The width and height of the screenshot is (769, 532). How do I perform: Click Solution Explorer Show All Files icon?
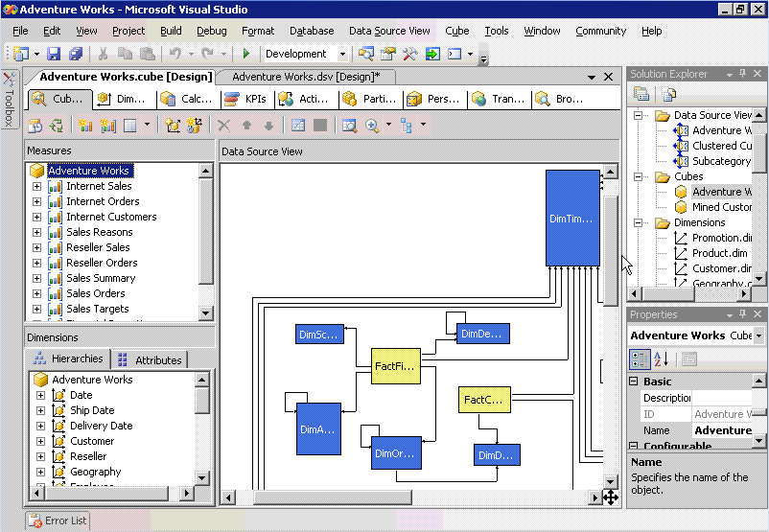pos(669,93)
